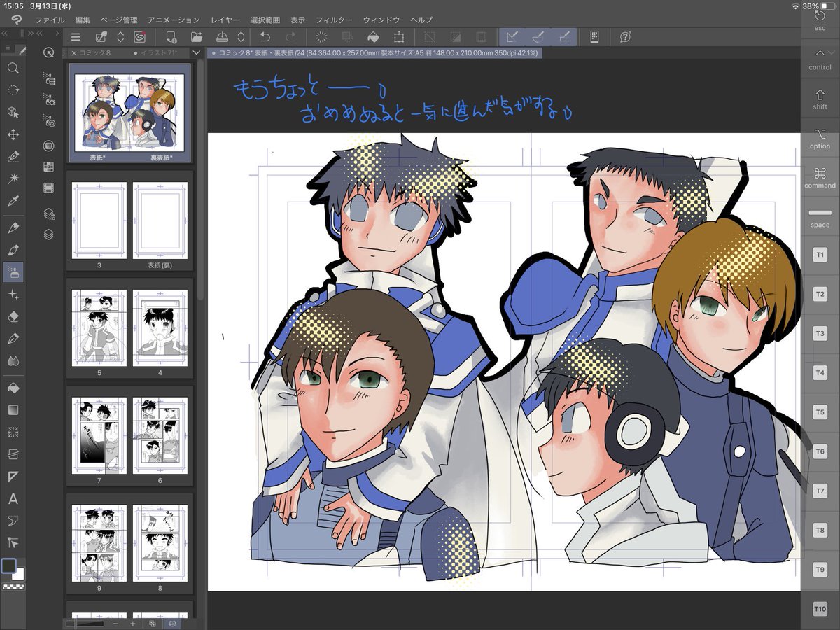Create a new canvas from the command bar
The image size is (840, 630).
pos(171,37)
